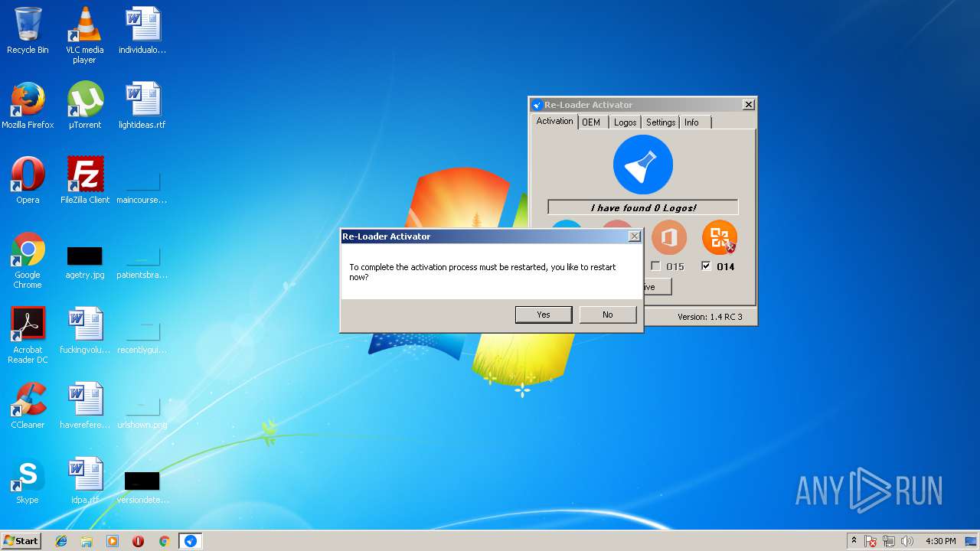Click the 'I have found 0 Logos!' field
Image resolution: width=980 pixels, height=551 pixels.
point(643,207)
